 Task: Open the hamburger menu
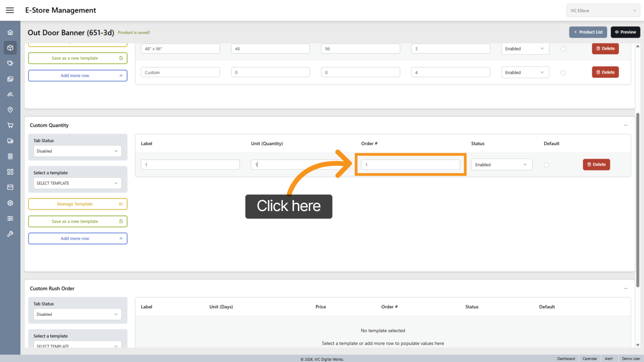coord(10,10)
